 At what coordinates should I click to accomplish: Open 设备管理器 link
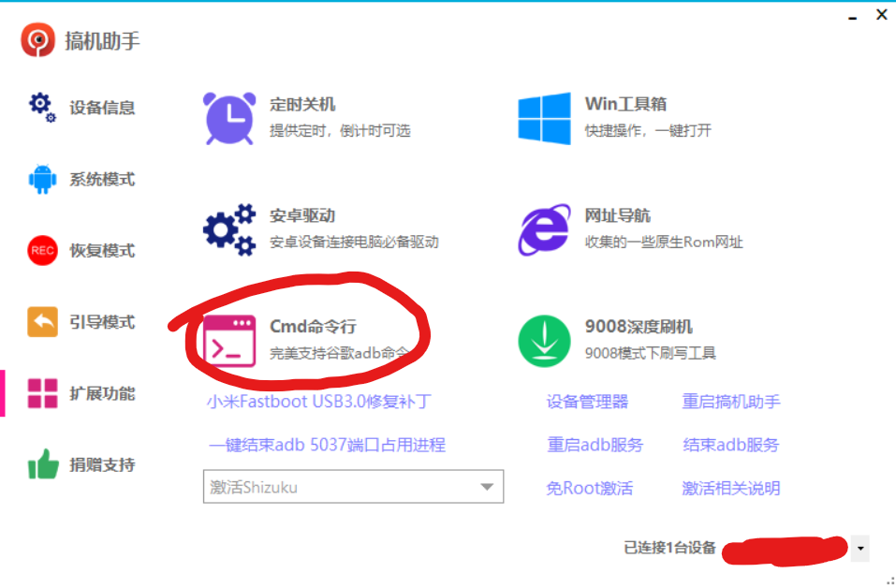587,402
